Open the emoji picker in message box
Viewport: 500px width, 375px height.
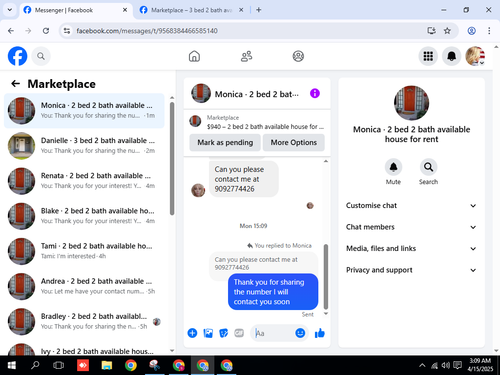point(300,333)
